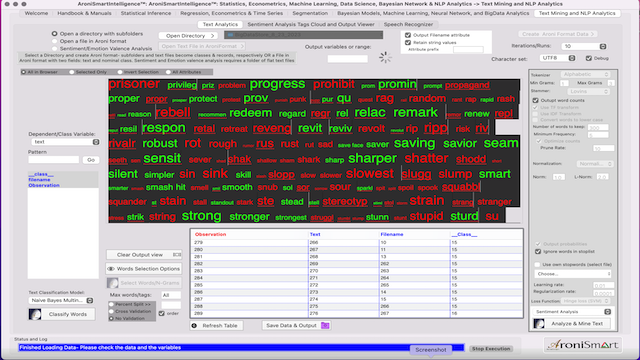Click the icon on Clear Output view button
This screenshot has height=360, width=640.
click(x=177, y=255)
